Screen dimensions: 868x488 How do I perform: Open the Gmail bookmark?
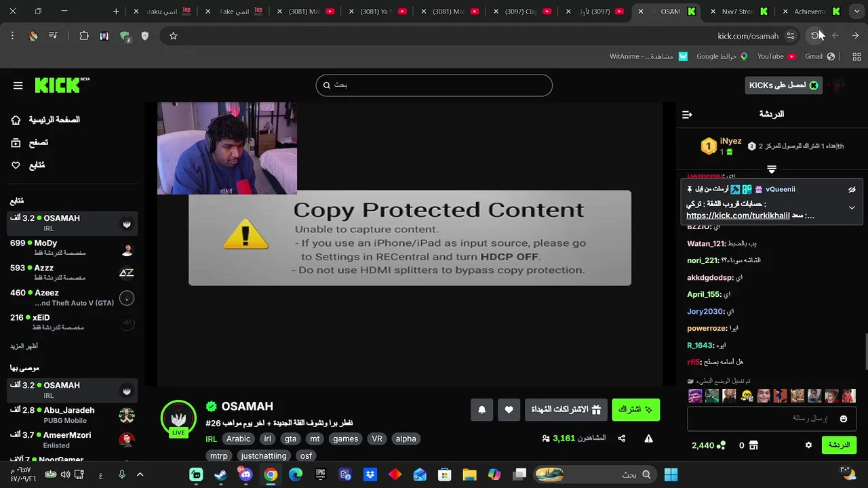pyautogui.click(x=820, y=56)
